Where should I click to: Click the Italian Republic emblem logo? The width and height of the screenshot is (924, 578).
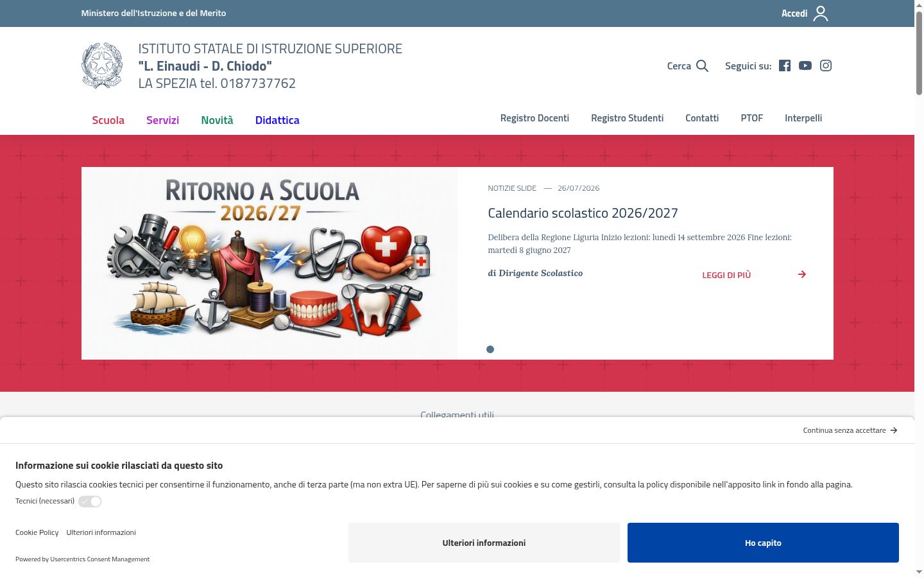[x=102, y=66]
